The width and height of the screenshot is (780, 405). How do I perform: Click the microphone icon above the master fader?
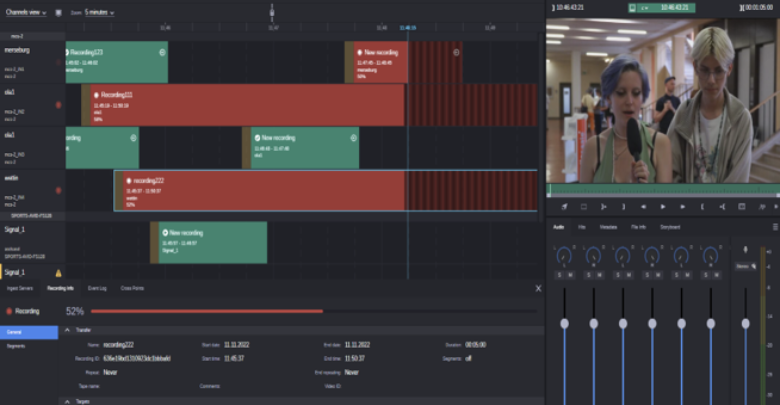pyautogui.click(x=744, y=249)
